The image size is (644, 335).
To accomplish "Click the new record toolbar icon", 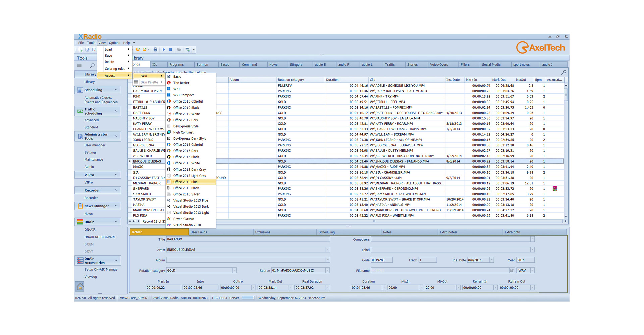I will coord(80,50).
